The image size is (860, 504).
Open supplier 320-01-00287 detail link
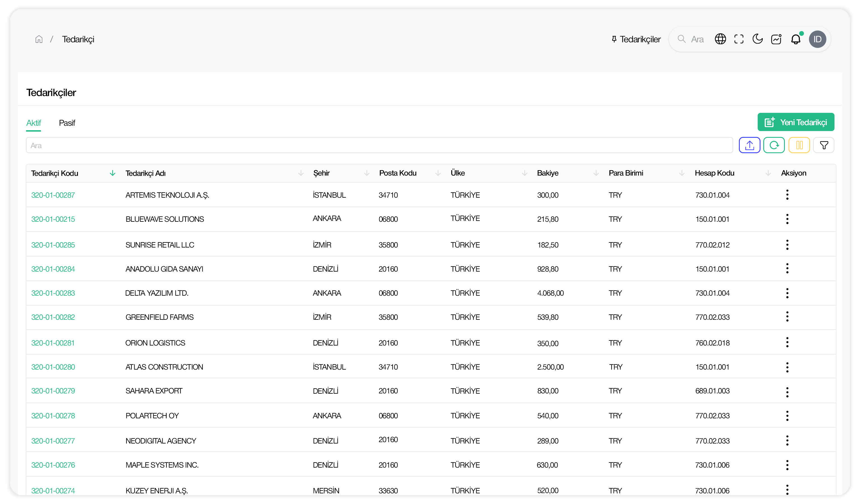53,195
